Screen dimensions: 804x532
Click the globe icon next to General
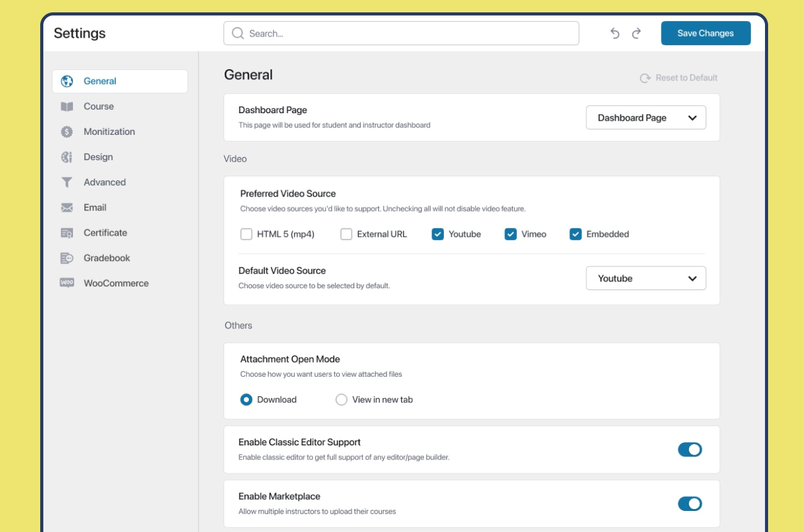pos(67,81)
